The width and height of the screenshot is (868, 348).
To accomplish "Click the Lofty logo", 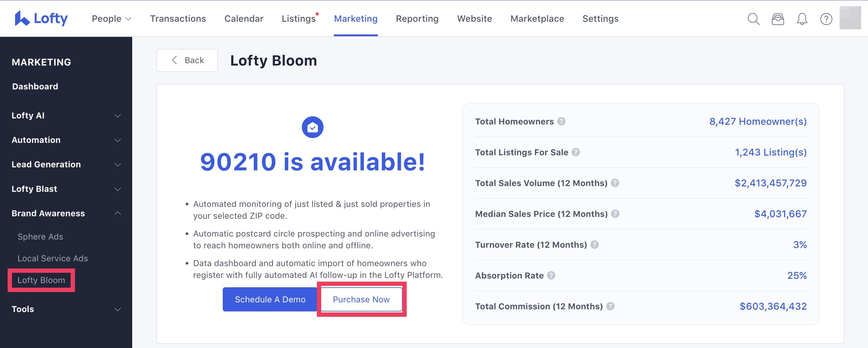I will click(41, 18).
